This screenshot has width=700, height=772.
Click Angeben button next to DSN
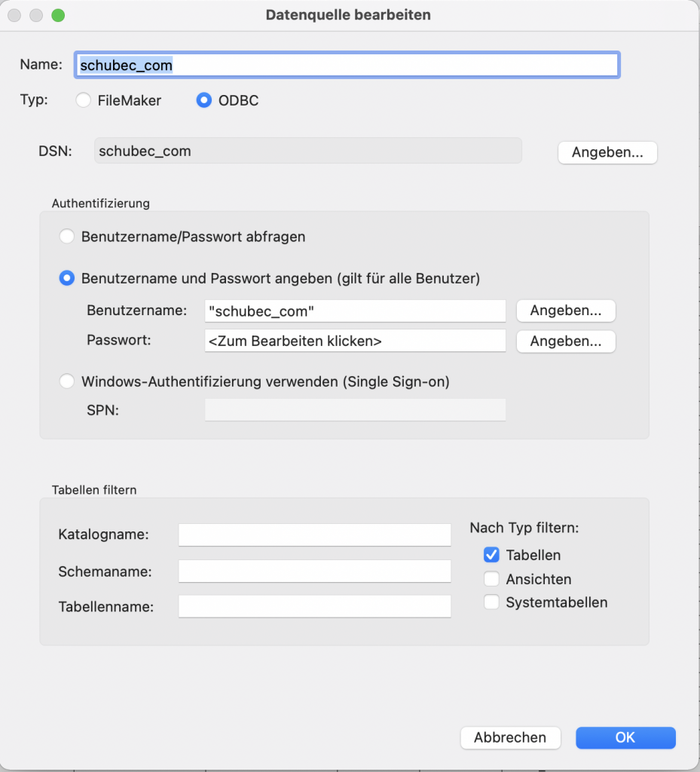click(607, 152)
